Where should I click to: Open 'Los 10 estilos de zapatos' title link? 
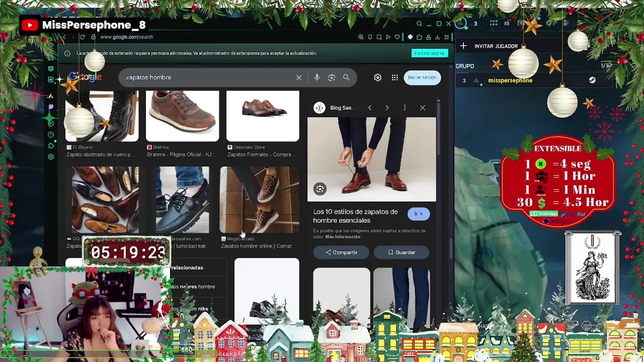coord(356,216)
